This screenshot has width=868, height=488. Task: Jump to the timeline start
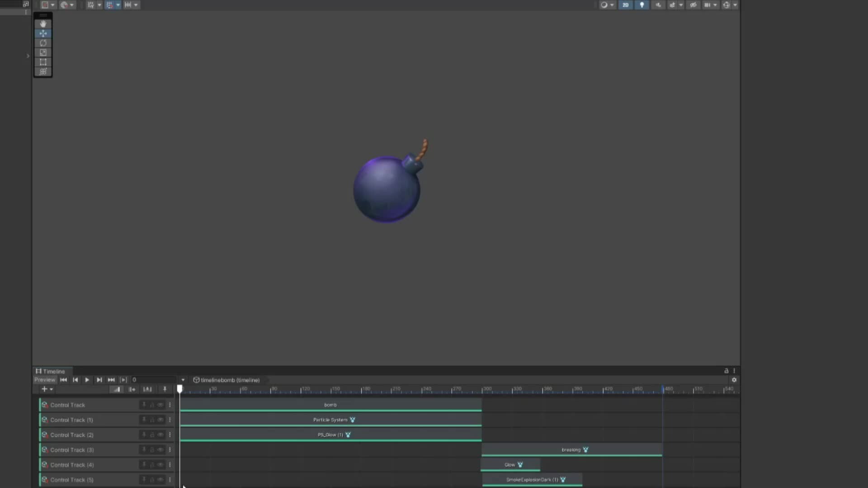click(x=63, y=380)
